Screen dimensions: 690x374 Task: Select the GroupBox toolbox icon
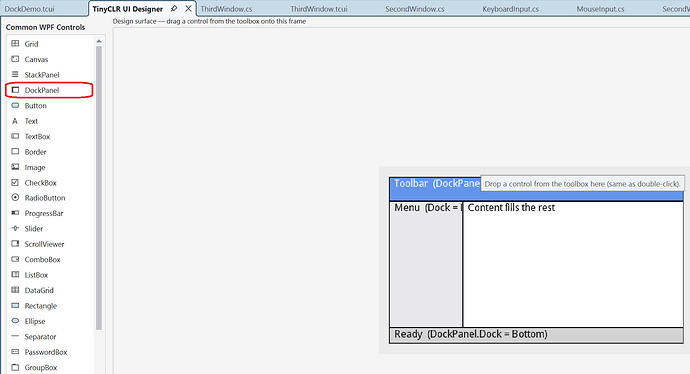pyautogui.click(x=15, y=367)
